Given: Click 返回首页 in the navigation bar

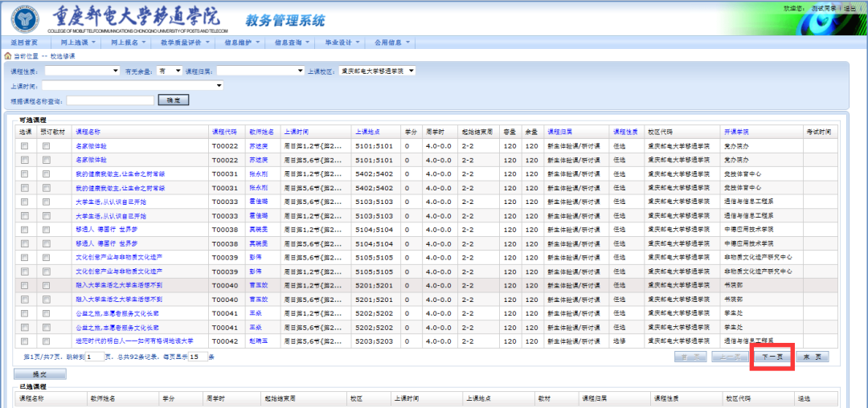Looking at the screenshot, I should 25,43.
